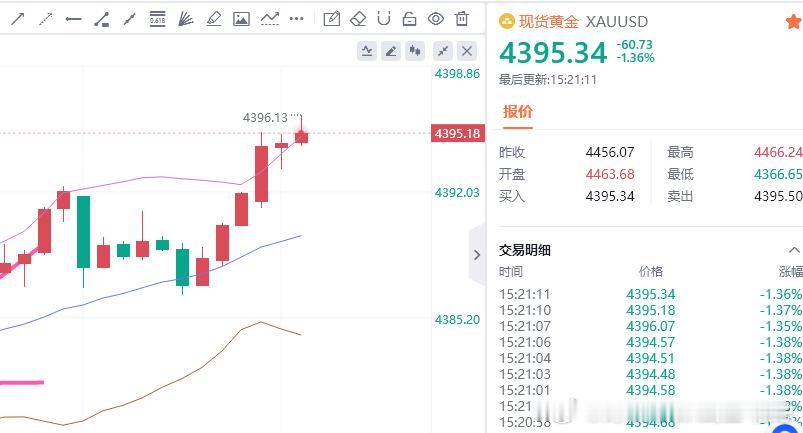The width and height of the screenshot is (803, 433).
Task: Open the indicators wave-line button
Action: coord(367,51)
